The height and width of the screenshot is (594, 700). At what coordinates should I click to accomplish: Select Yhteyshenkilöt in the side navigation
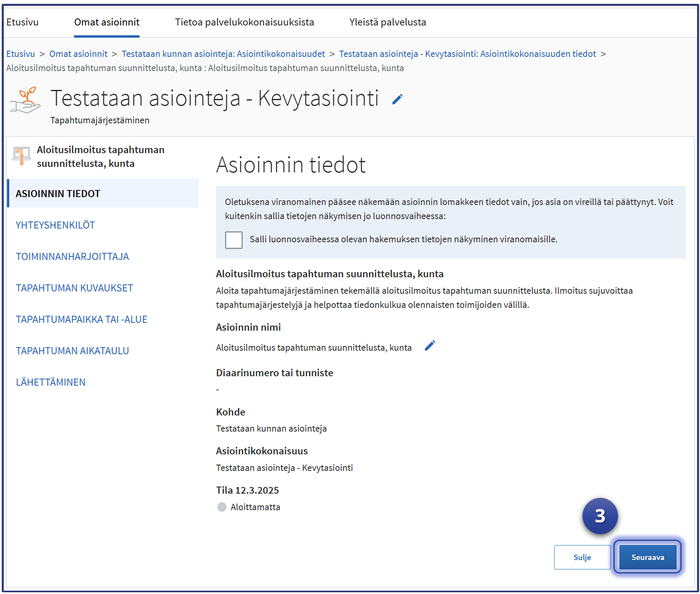(x=55, y=225)
